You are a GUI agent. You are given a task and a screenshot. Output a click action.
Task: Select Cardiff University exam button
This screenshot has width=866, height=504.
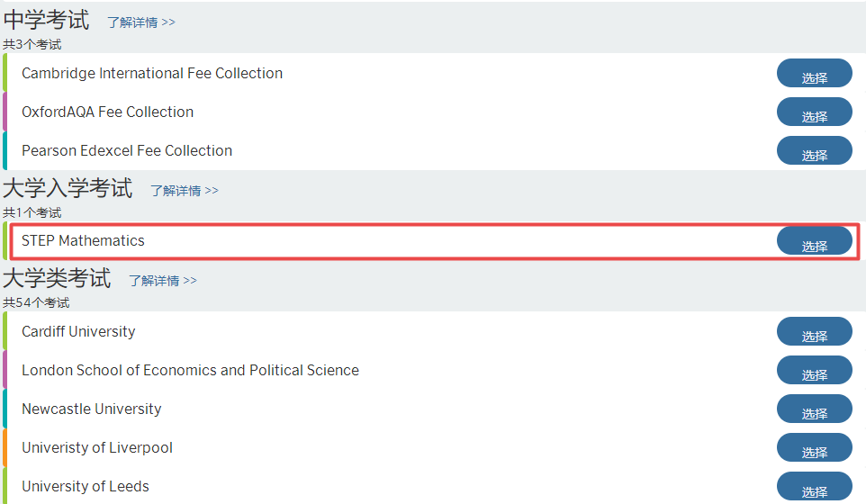[814, 331]
